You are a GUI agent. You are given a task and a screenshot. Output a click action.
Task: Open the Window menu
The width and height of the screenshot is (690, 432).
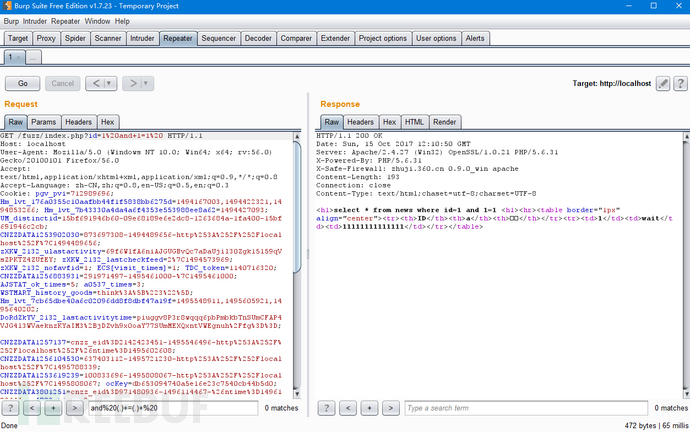click(x=97, y=21)
